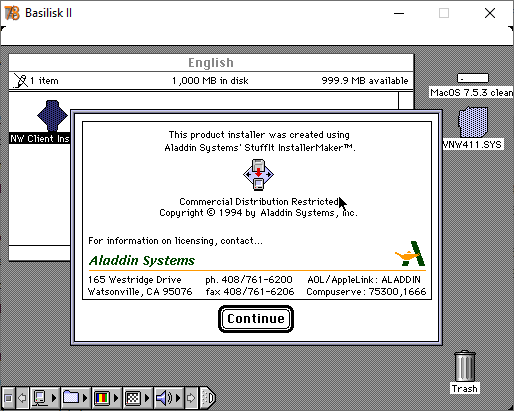Click 'Commercial Distribution Restricted' text

tap(259, 201)
